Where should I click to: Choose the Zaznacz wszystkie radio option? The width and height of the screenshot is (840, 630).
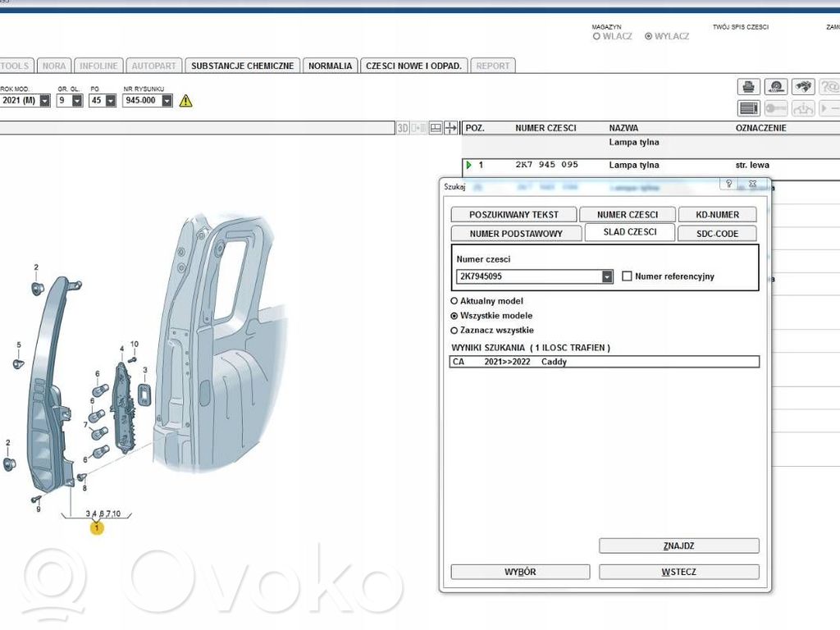[454, 331]
